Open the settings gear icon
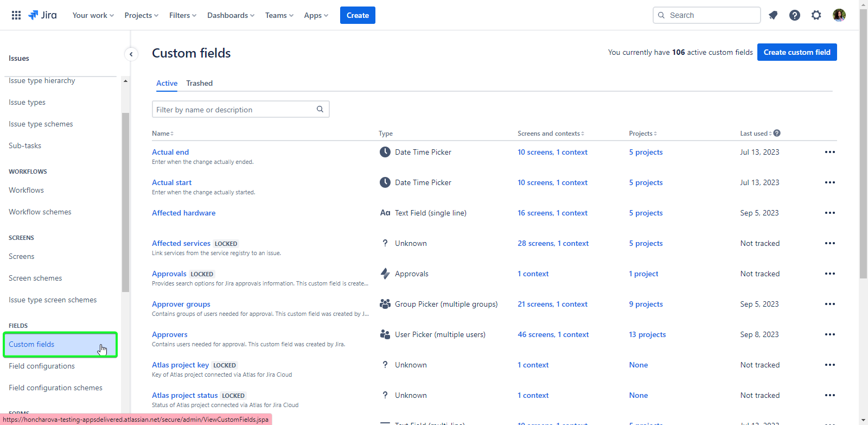Image resolution: width=868 pixels, height=425 pixels. 816,15
